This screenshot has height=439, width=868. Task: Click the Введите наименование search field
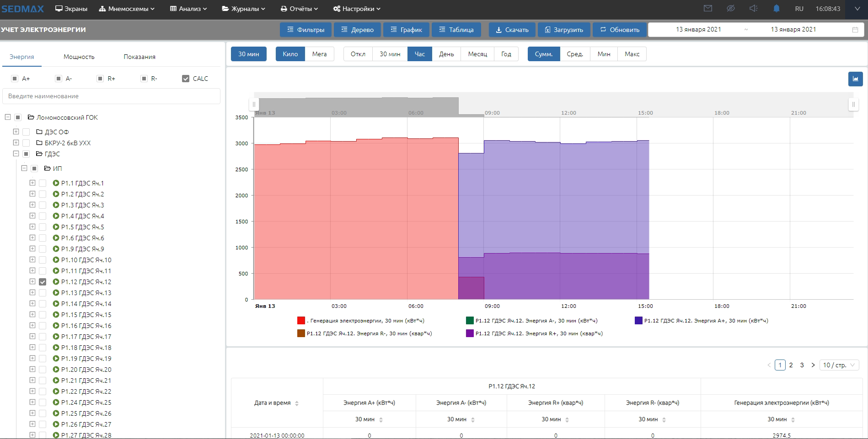[x=111, y=96]
